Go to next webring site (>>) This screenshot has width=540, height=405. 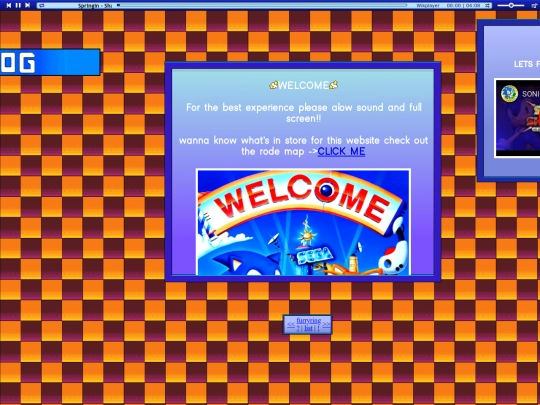click(x=326, y=325)
